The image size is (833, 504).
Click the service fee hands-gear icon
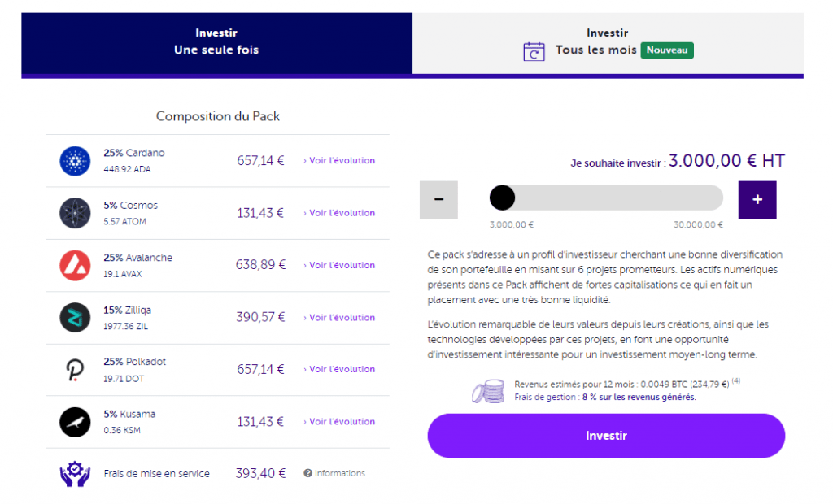(75, 473)
